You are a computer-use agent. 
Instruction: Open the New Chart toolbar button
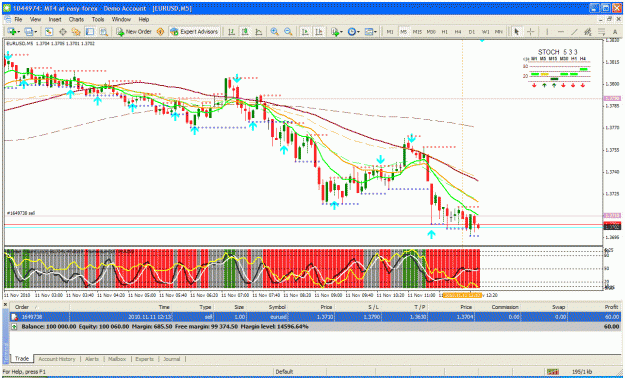[x=11, y=32]
